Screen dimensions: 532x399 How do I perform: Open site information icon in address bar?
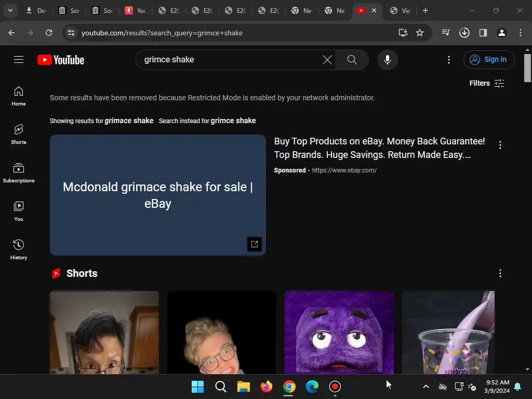(71, 33)
